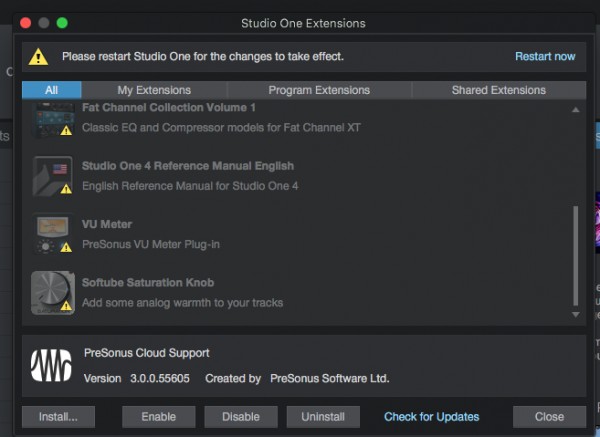Select the Softube Saturation Knob title
600x437 pixels.
[x=148, y=283]
